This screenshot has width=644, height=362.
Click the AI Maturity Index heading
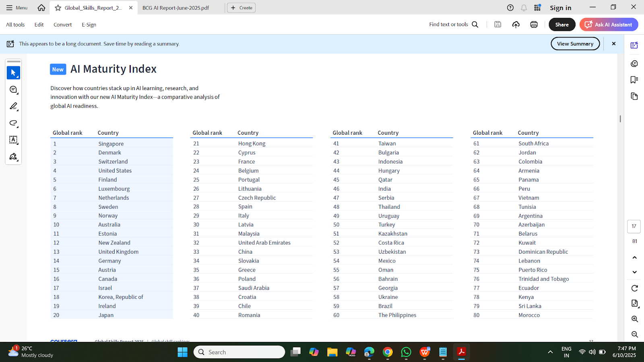point(113,69)
